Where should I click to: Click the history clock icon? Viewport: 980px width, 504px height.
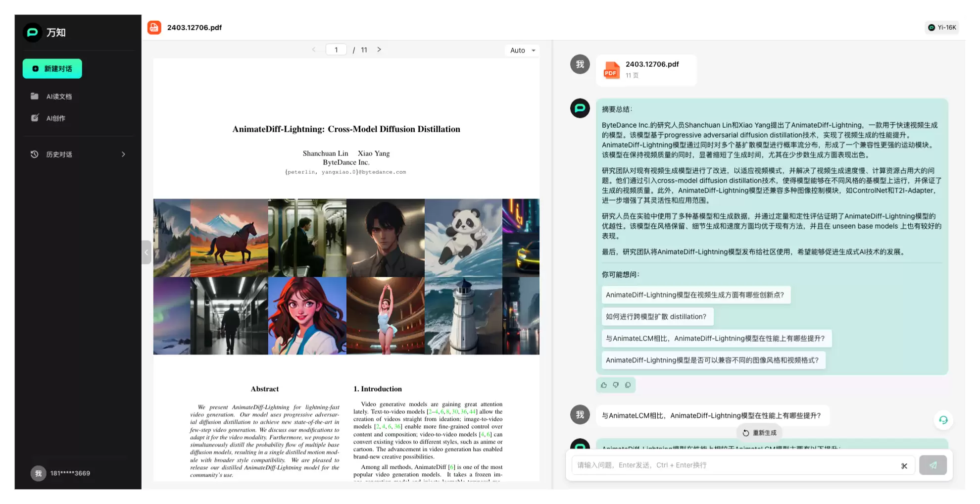[x=34, y=154]
